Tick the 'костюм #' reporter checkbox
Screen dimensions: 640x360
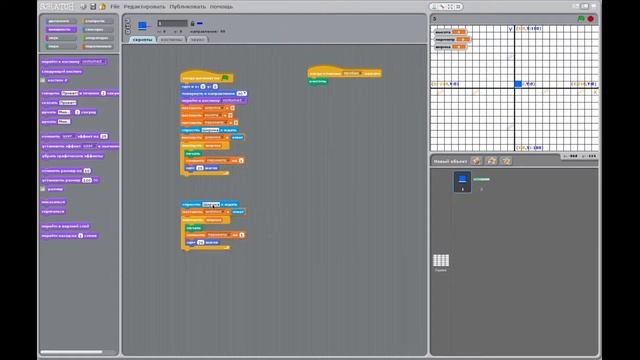click(x=43, y=80)
